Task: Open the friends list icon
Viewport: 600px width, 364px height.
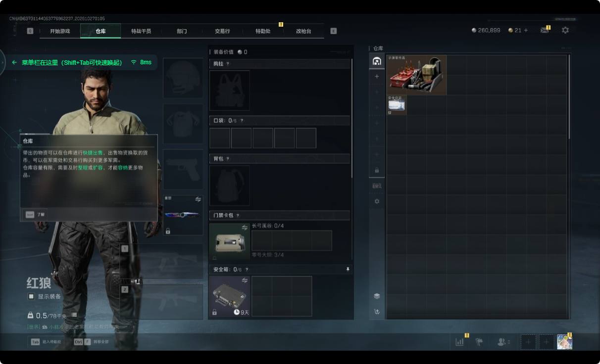Action: point(502,342)
